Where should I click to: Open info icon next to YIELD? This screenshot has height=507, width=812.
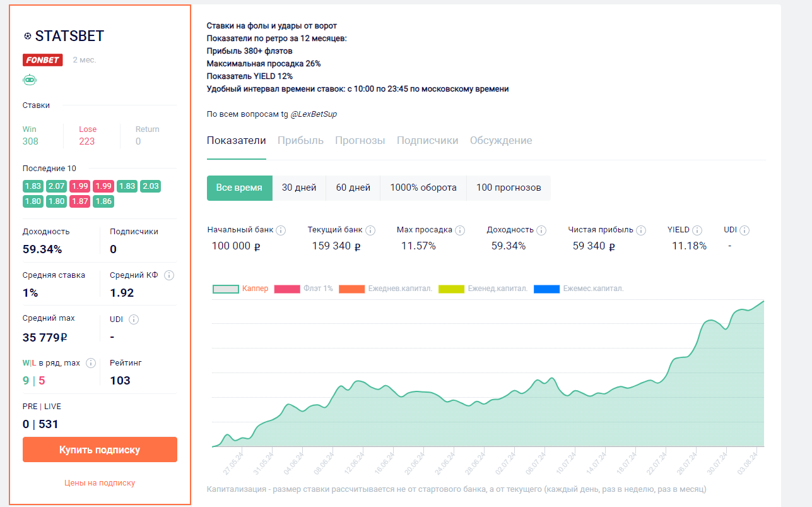697,230
